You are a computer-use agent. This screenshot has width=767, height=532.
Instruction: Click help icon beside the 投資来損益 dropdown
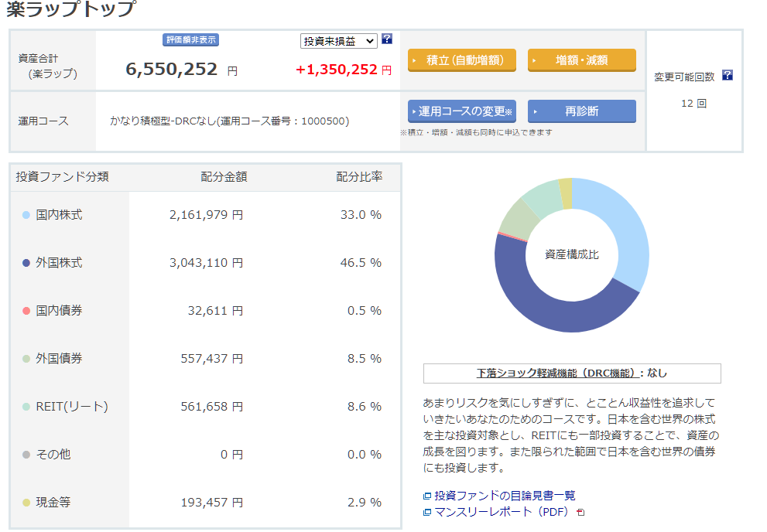(387, 39)
